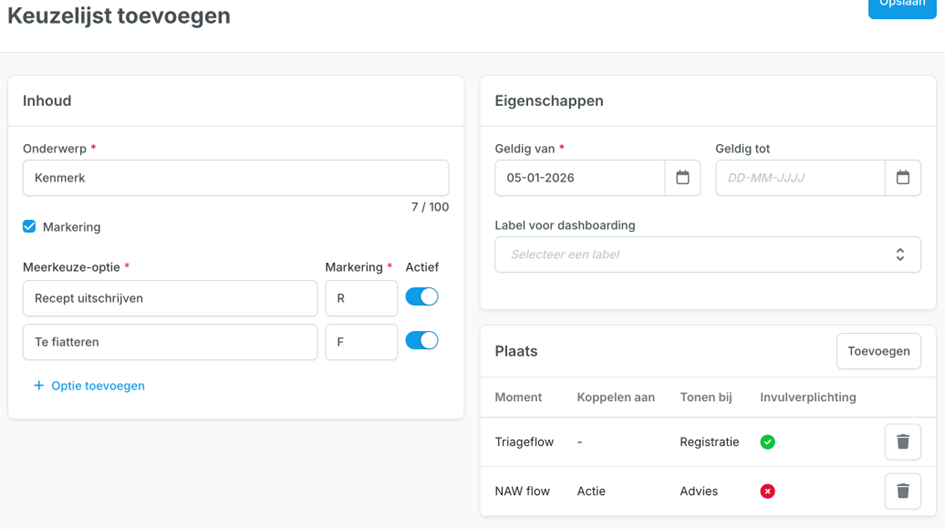Click Toevoegen button in Plaats panel
945x529 pixels.
click(878, 351)
